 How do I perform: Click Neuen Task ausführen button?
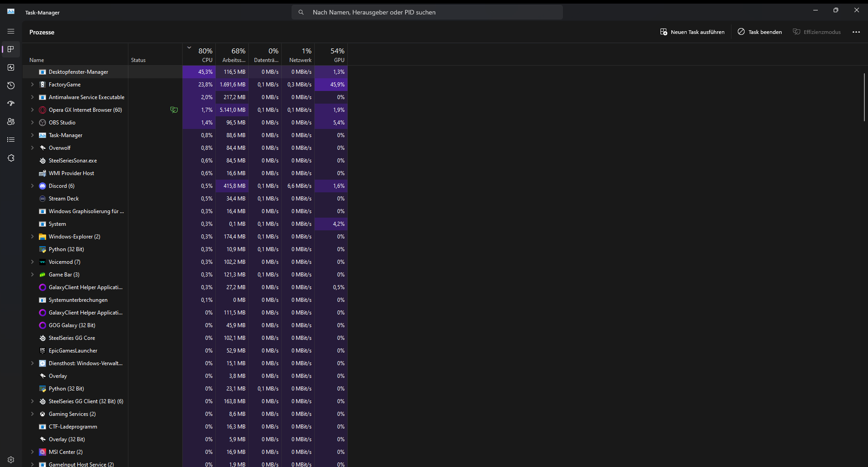692,32
